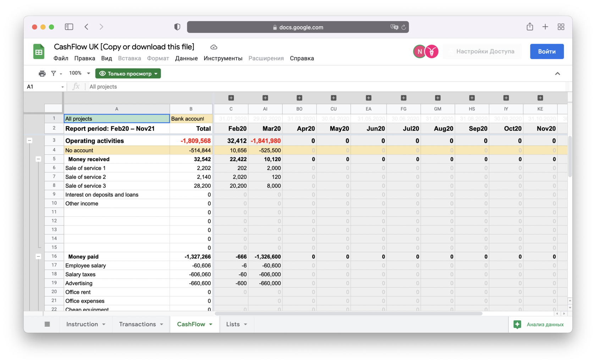
Task: Click the document title CashFlow UK
Action: [124, 47]
